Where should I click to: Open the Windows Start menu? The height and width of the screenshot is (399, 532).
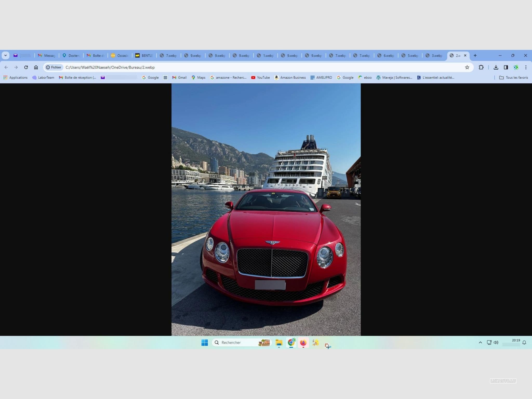click(x=205, y=342)
